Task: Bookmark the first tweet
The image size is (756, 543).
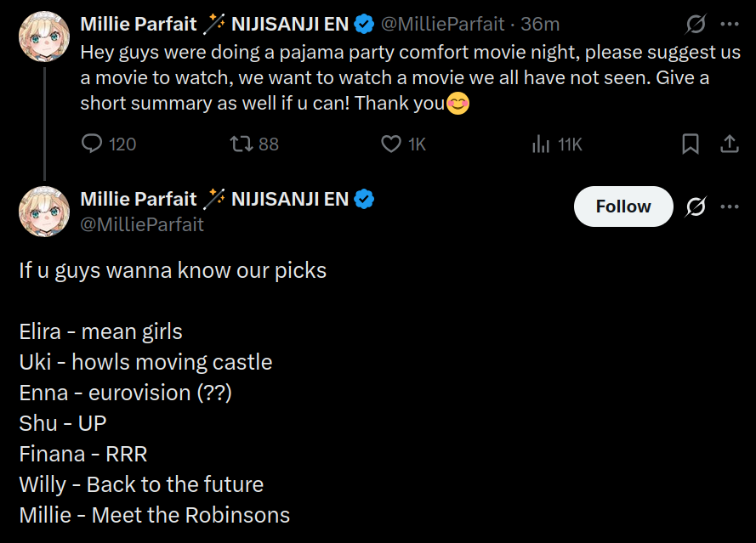Action: click(x=691, y=144)
